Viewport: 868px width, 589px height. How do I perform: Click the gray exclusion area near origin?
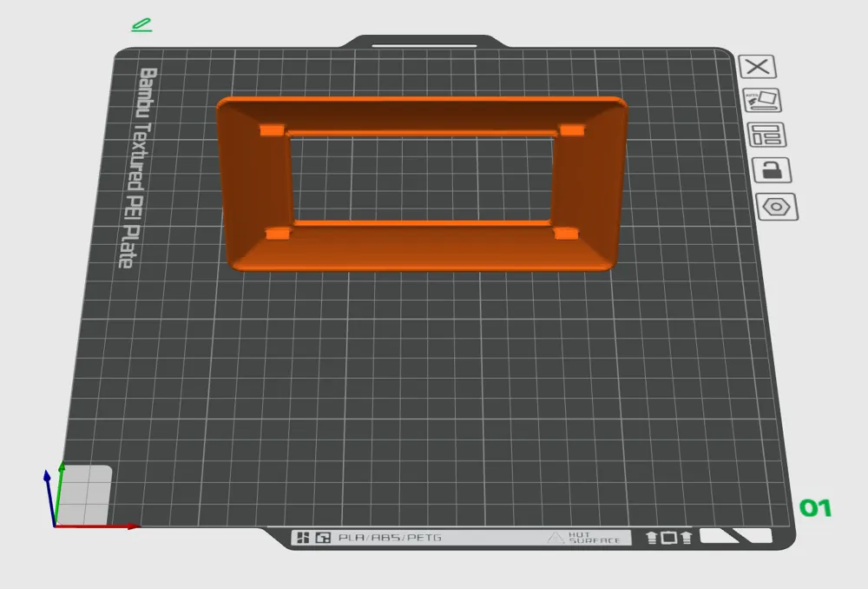coord(85,495)
